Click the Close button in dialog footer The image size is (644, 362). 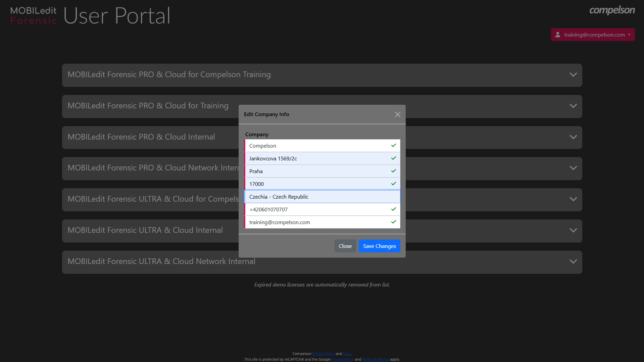pyautogui.click(x=345, y=246)
